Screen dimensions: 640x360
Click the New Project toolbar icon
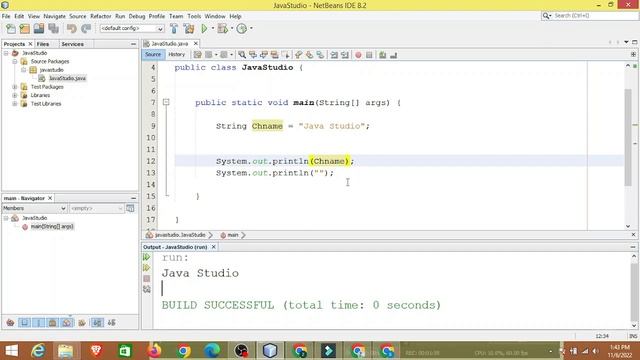pos(24,29)
